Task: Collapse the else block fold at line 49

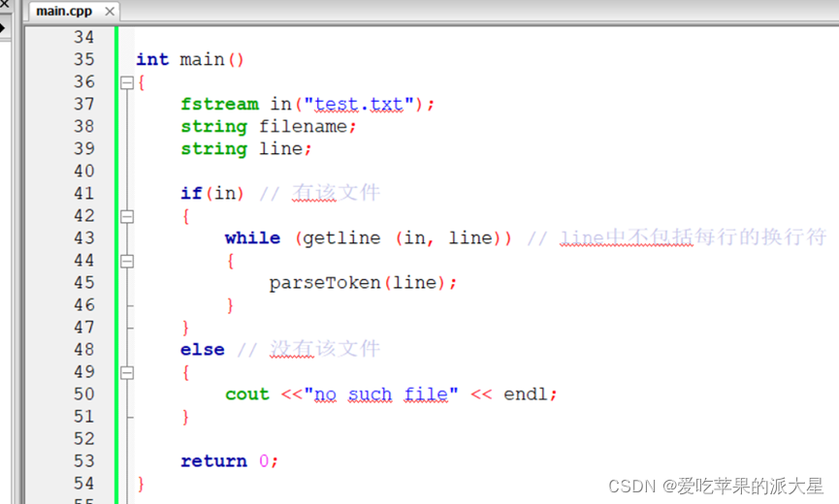Action: click(127, 372)
